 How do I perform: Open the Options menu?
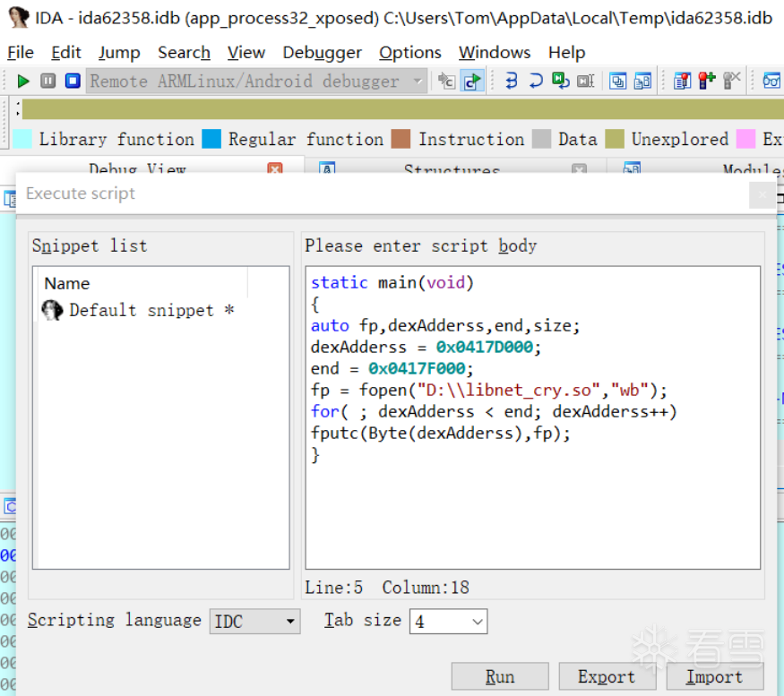tap(409, 53)
